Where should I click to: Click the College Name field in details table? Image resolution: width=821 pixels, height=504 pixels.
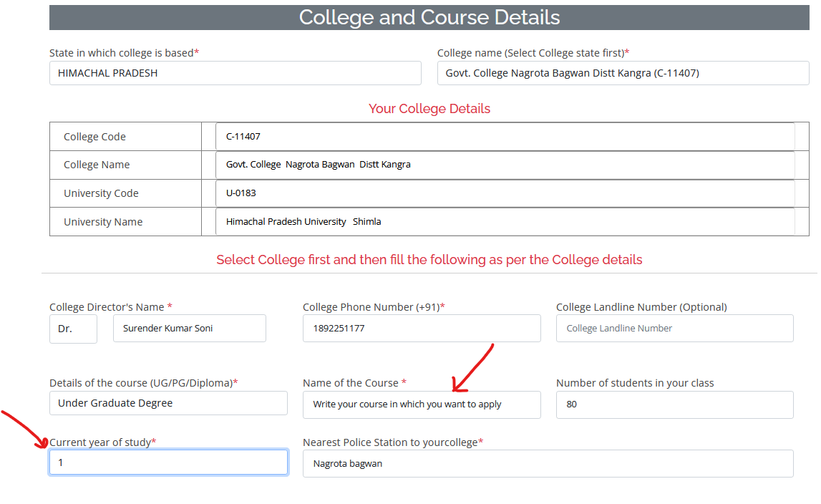[x=505, y=165]
